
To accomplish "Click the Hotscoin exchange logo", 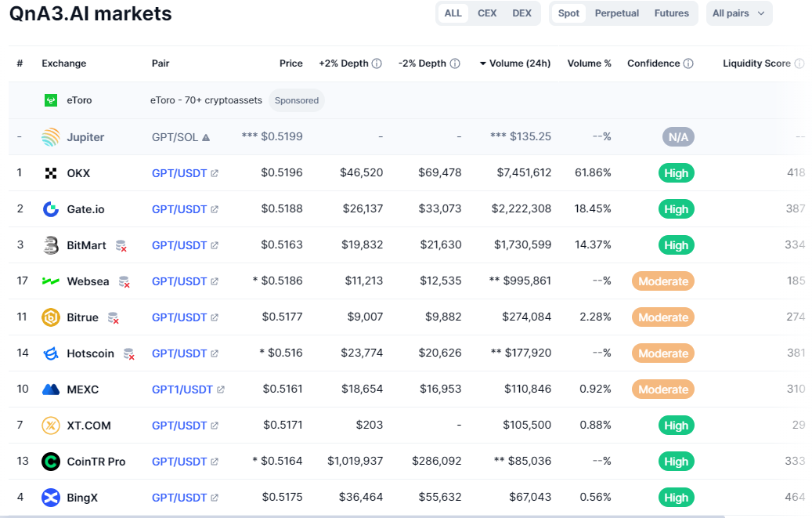I will (x=51, y=353).
